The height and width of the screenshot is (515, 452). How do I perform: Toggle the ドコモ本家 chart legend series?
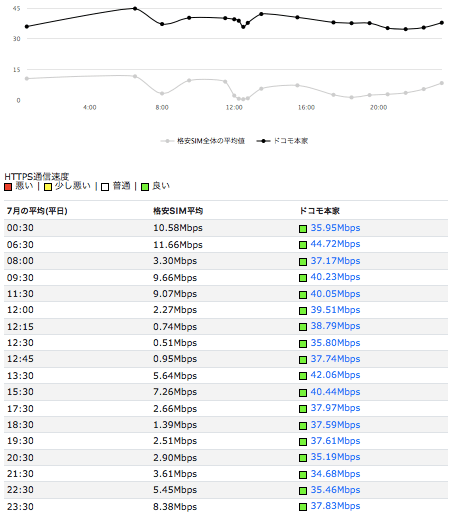[x=282, y=141]
